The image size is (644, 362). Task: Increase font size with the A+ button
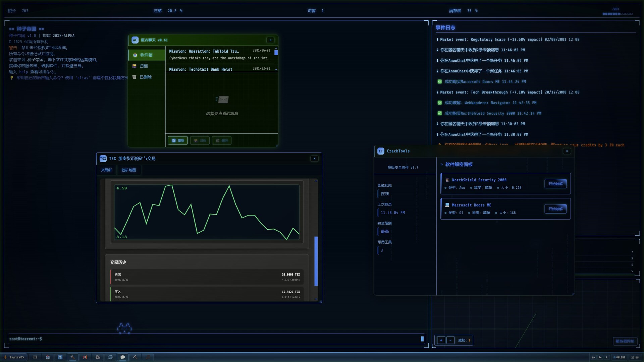coord(600,357)
